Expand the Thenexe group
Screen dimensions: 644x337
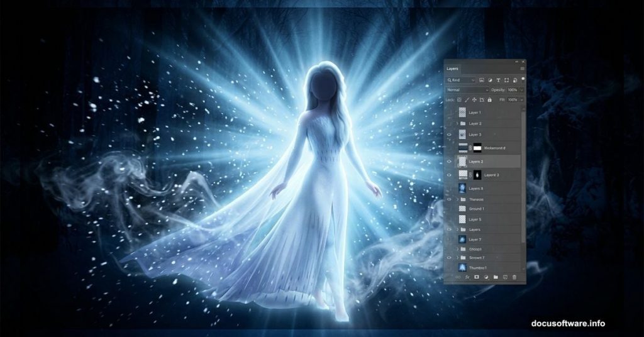[458, 199]
